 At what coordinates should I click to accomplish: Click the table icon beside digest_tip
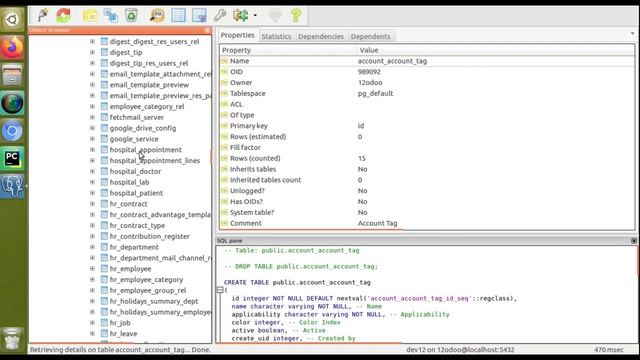(x=104, y=52)
